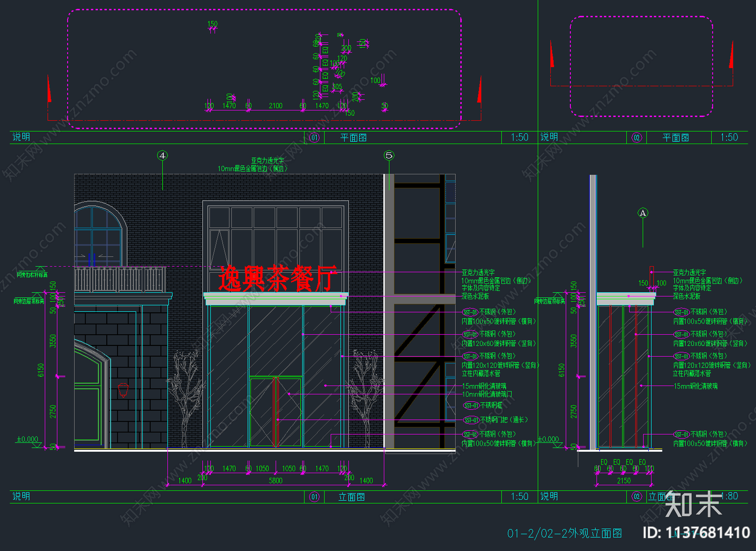Viewport: 756px width, 551px height.
Task: Click 说明 label in 02 平面图 title bar
Action: click(549, 137)
